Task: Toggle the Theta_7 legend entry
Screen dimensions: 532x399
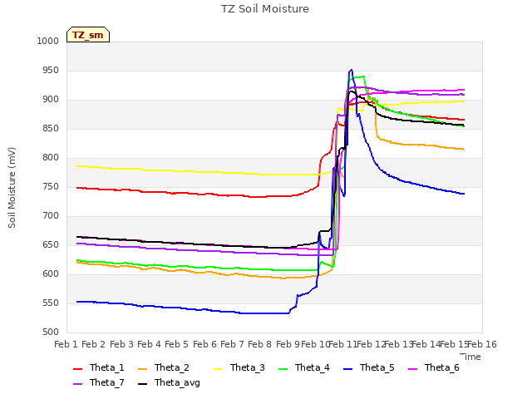Action: pyautogui.click(x=99, y=382)
